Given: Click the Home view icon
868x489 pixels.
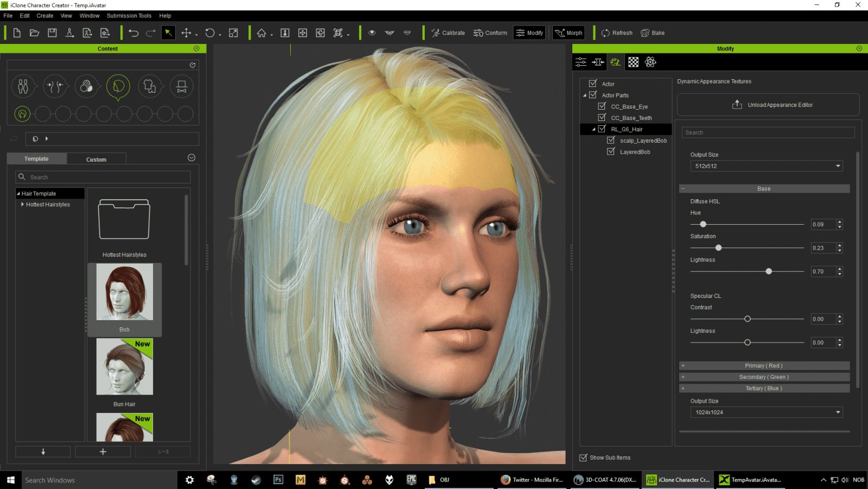Looking at the screenshot, I should [261, 33].
